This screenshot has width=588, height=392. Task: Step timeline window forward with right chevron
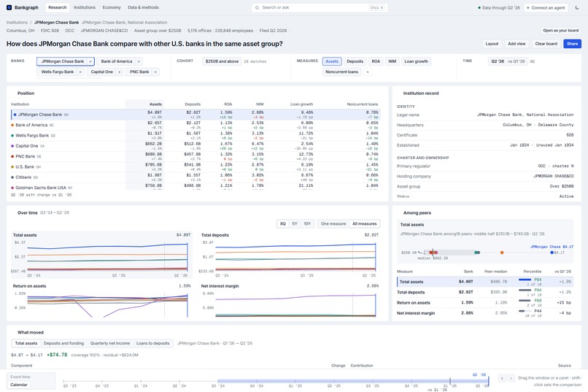click(511, 378)
